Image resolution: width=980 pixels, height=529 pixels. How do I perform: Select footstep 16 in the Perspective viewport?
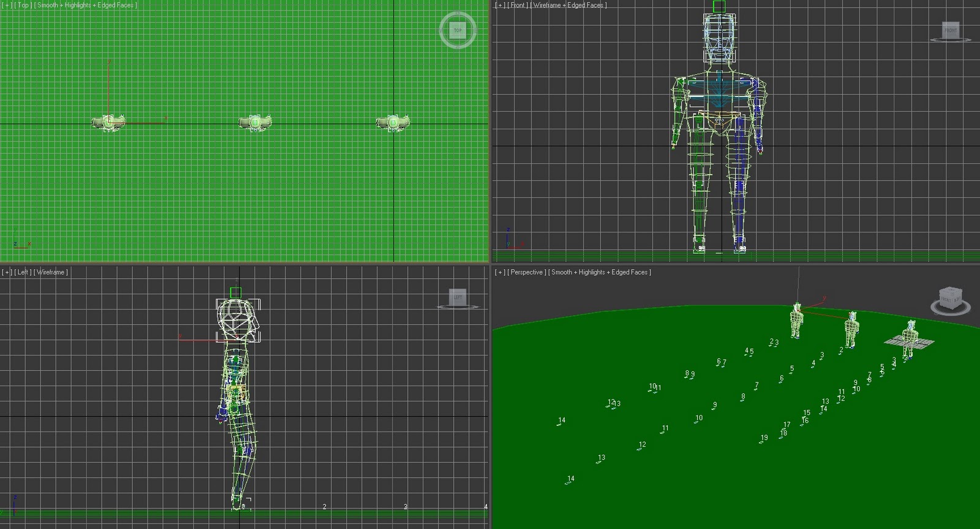[x=805, y=421]
